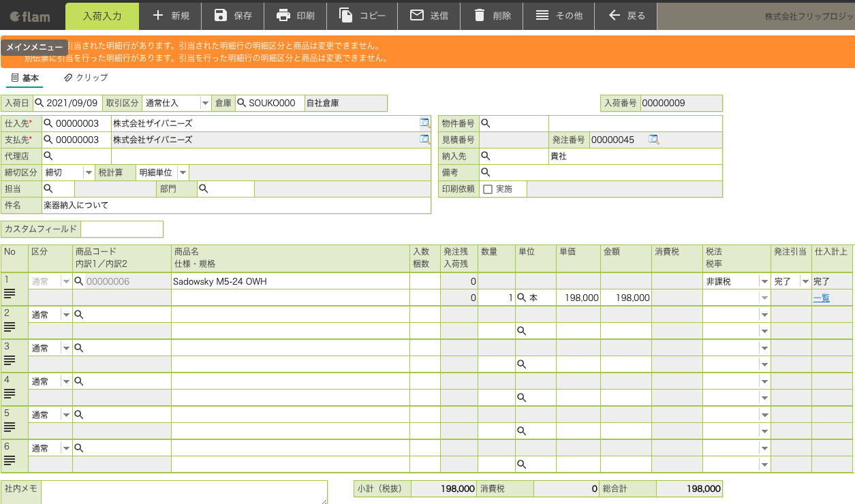The width and height of the screenshot is (855, 504).
Task: Click the flam logo
Action: [30, 16]
